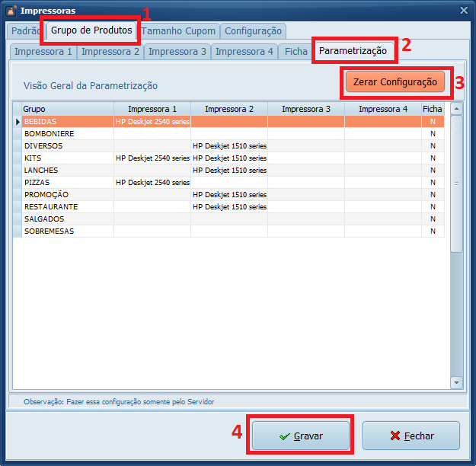Close the Impressoras dialog window
This screenshot has width=476, height=466.
coord(464,11)
